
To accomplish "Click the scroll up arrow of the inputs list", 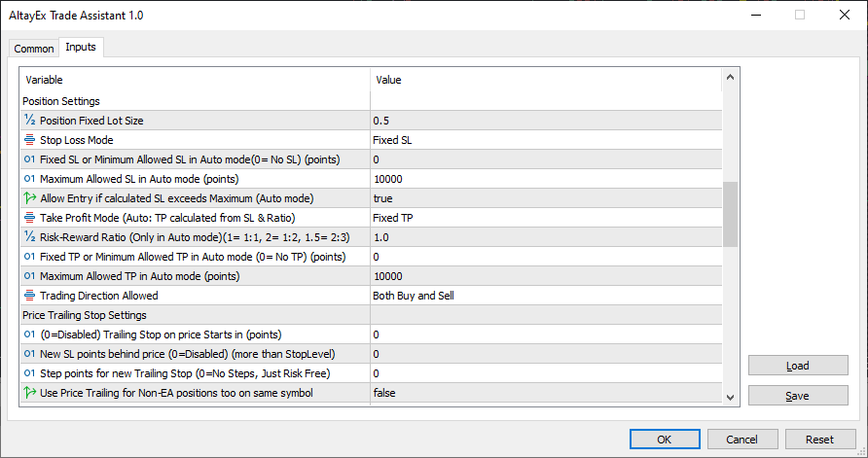I will pos(730,77).
